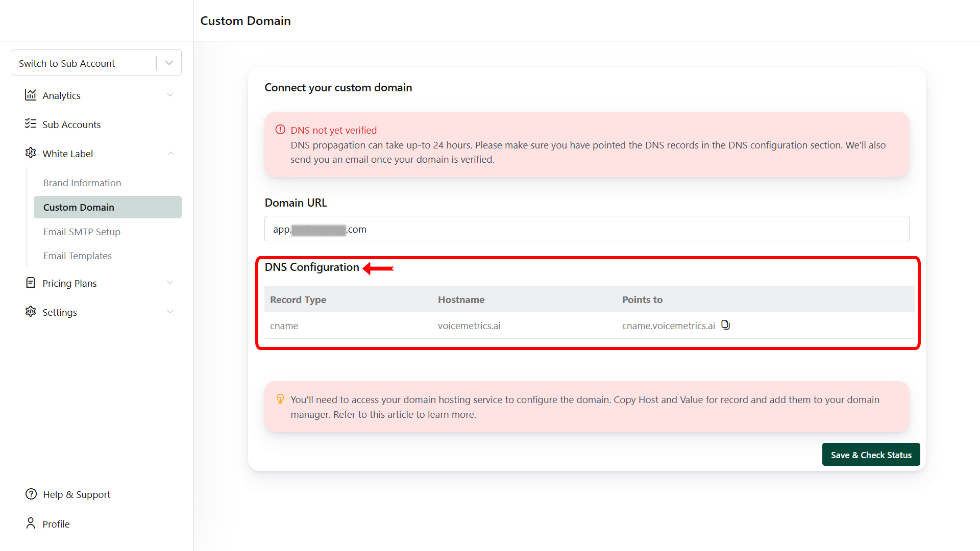
Task: Click the Settings gear icon
Action: [31, 312]
